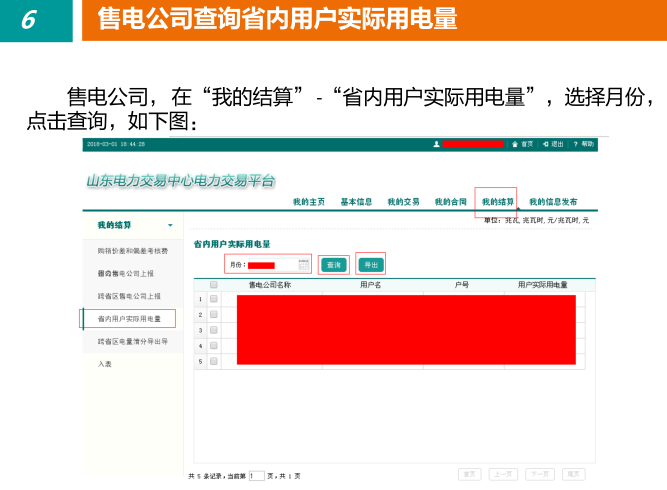Select 省内用户实际用电量 in the sidebar
The width and height of the screenshot is (667, 490).
click(129, 319)
